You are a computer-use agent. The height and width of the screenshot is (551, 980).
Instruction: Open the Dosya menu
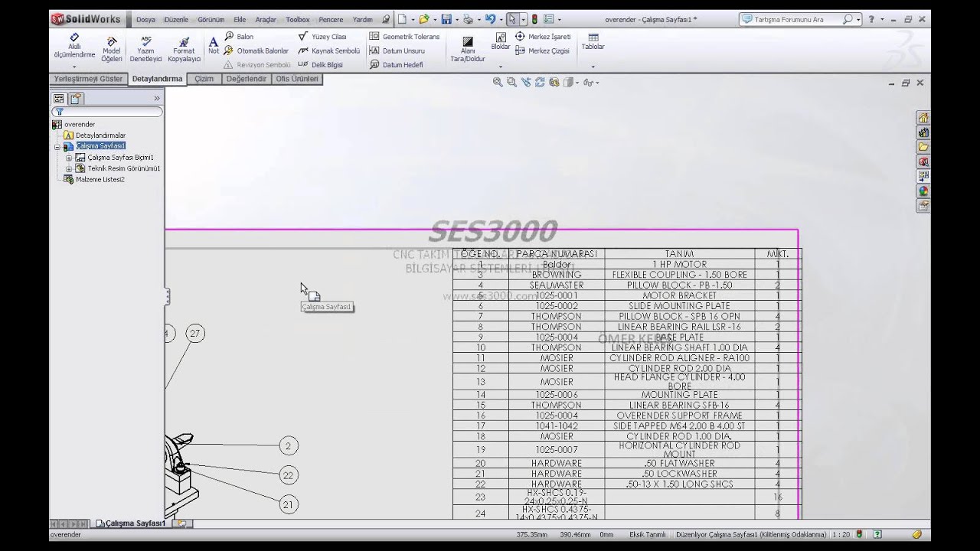145,20
